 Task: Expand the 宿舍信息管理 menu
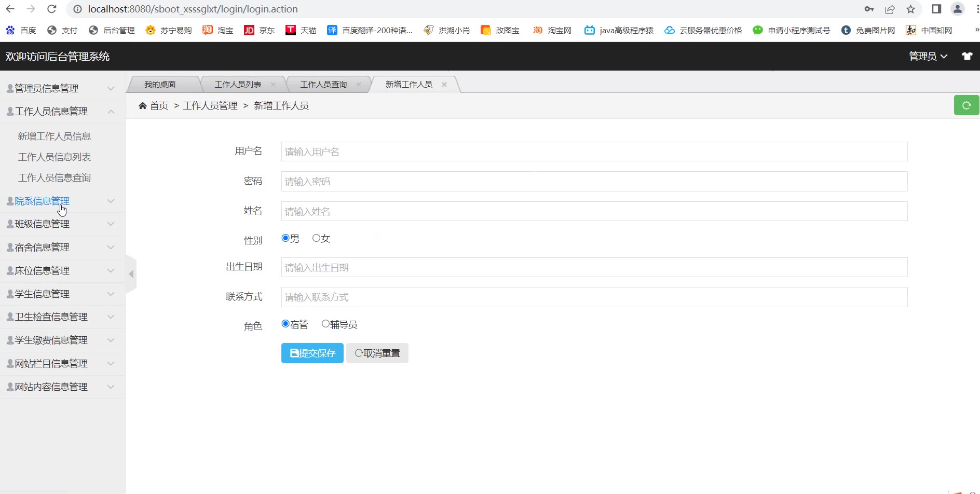(x=62, y=248)
